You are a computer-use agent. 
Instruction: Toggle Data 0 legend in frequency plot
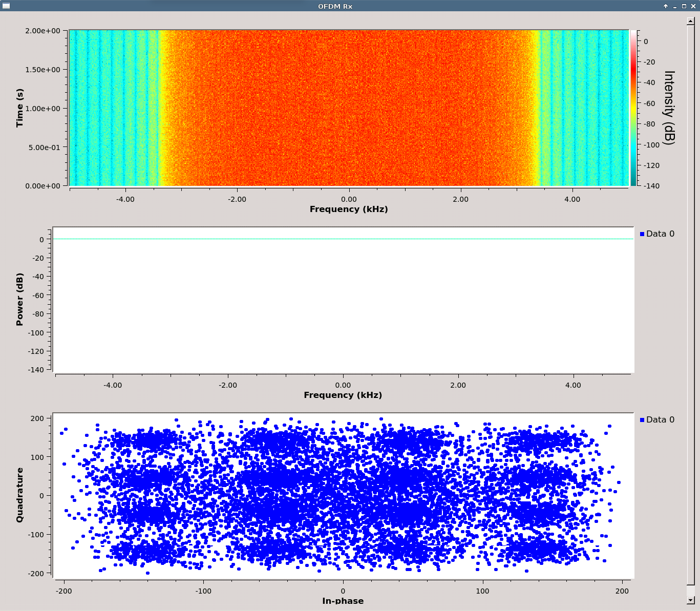(x=657, y=234)
